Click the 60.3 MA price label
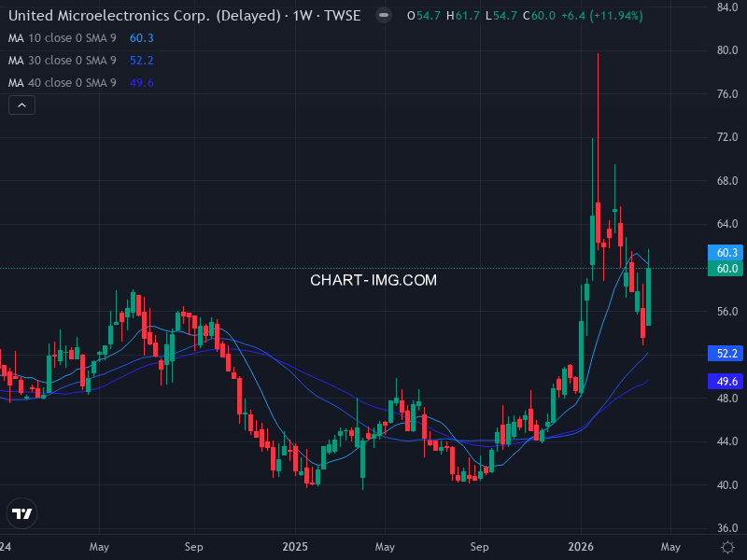Screen dimensions: 747x560 (726, 253)
